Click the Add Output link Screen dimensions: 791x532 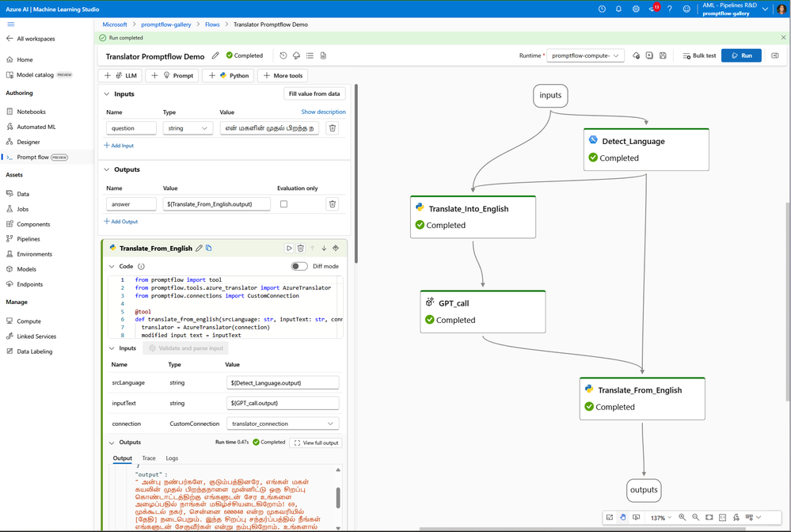pyautogui.click(x=120, y=222)
